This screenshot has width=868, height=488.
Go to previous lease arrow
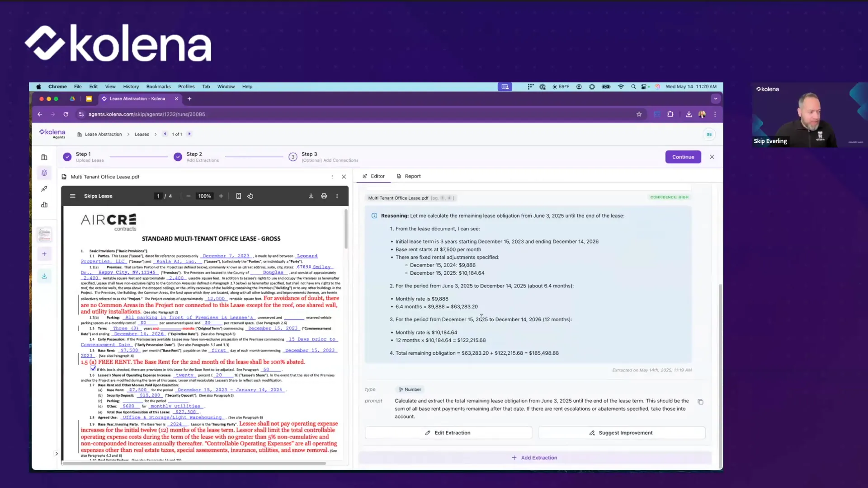coord(165,134)
